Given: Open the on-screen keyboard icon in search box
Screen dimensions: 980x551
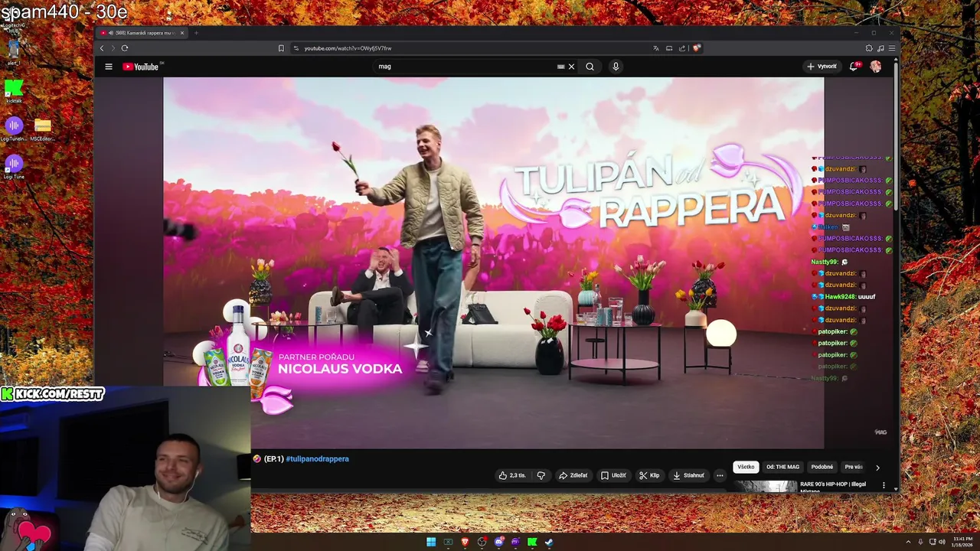Looking at the screenshot, I should pyautogui.click(x=561, y=67).
